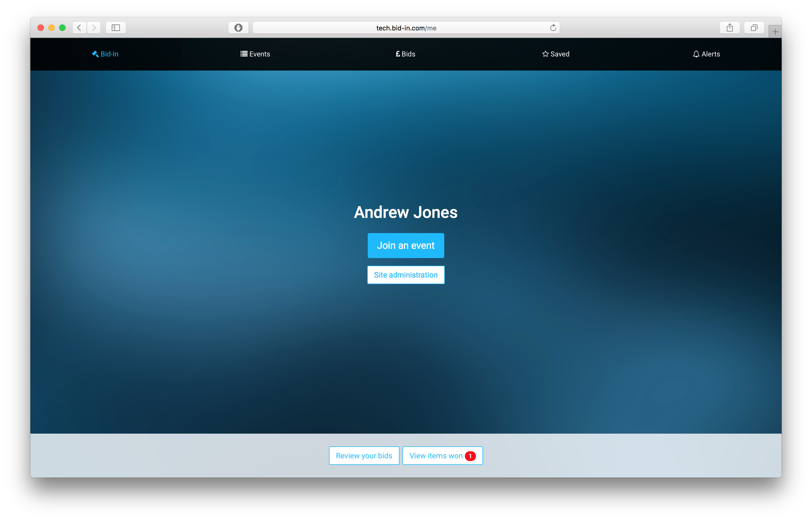This screenshot has height=521, width=812.
Task: Open Site administration
Action: [x=406, y=275]
